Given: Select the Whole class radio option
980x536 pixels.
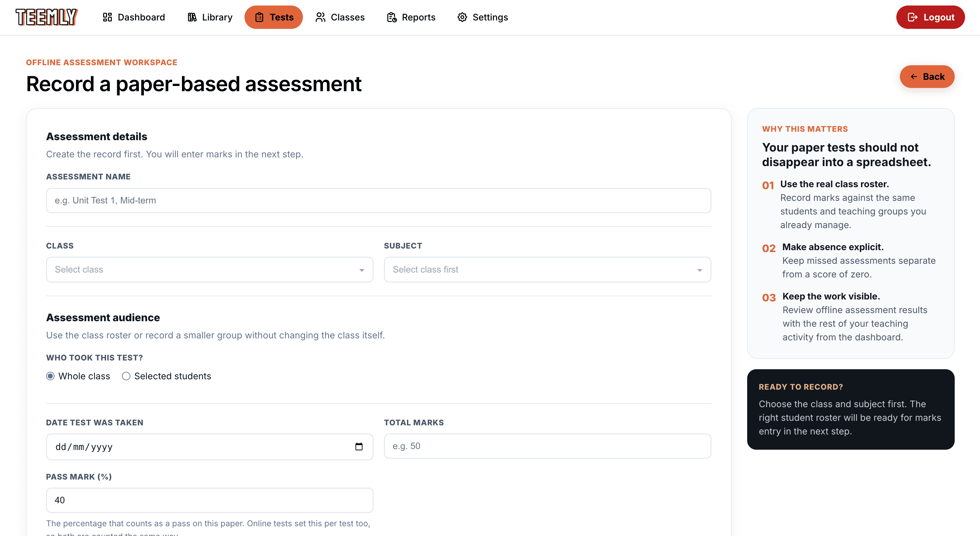Looking at the screenshot, I should (50, 376).
